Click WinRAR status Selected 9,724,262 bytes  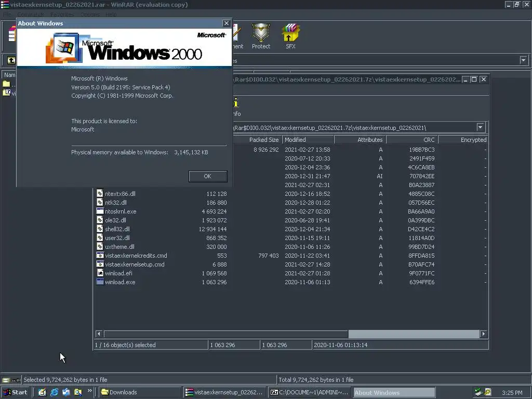tap(65, 380)
